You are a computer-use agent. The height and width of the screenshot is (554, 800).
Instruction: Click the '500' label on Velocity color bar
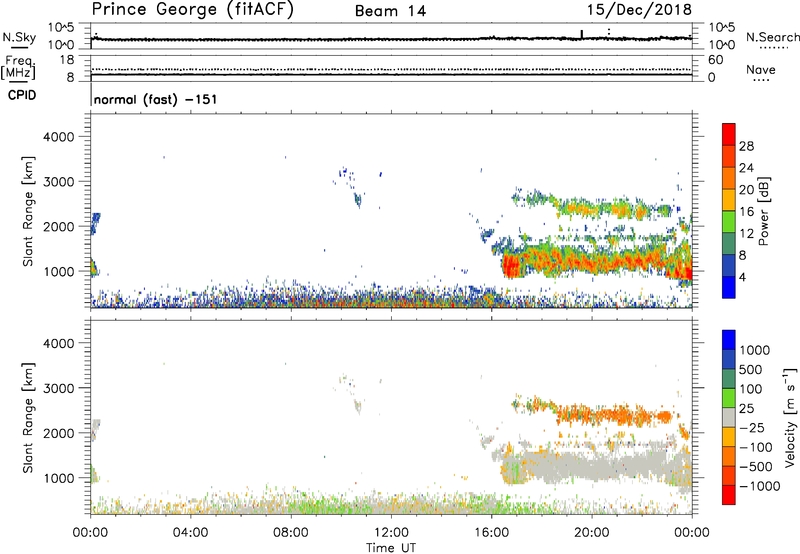pyautogui.click(x=751, y=370)
